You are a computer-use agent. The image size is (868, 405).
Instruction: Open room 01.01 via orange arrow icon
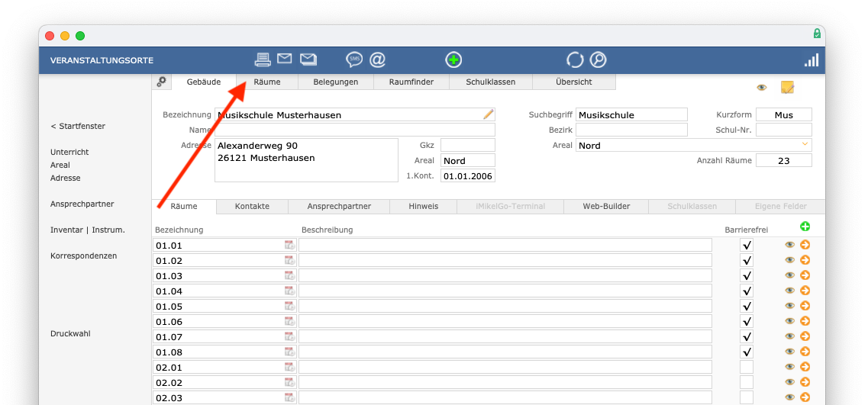click(x=805, y=245)
